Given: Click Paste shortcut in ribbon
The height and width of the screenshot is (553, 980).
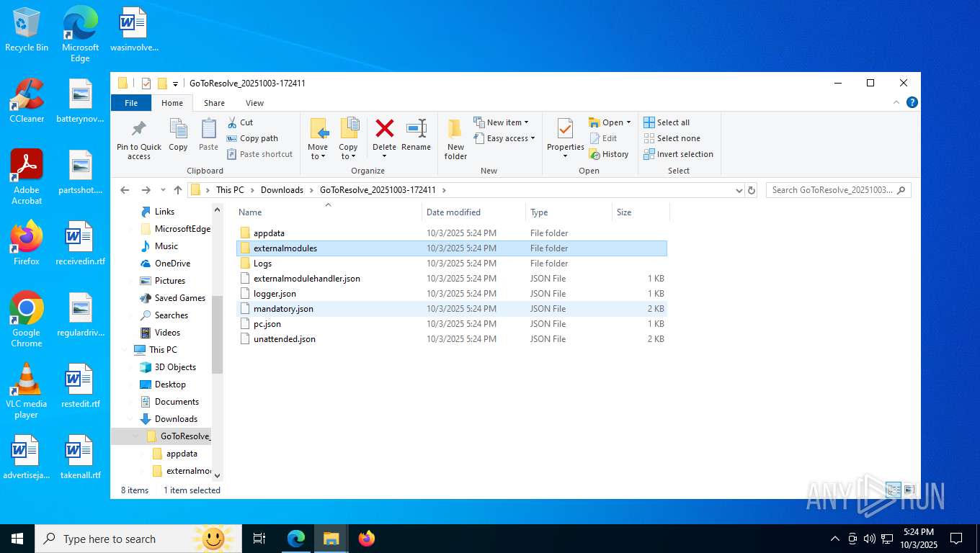Looking at the screenshot, I should [260, 154].
